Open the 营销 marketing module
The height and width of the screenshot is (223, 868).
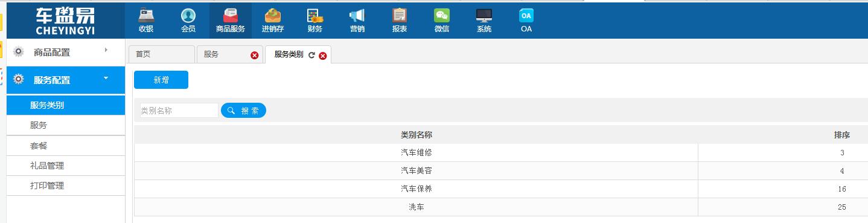357,21
